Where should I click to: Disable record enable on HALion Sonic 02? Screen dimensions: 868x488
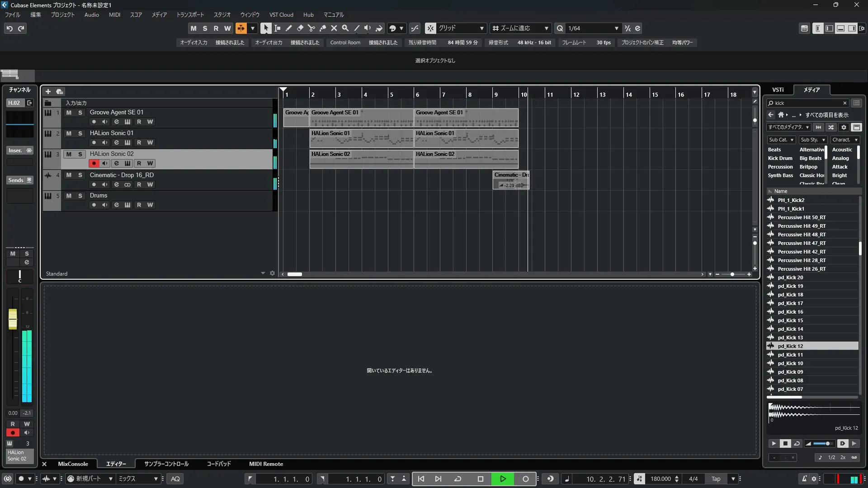pos(94,163)
